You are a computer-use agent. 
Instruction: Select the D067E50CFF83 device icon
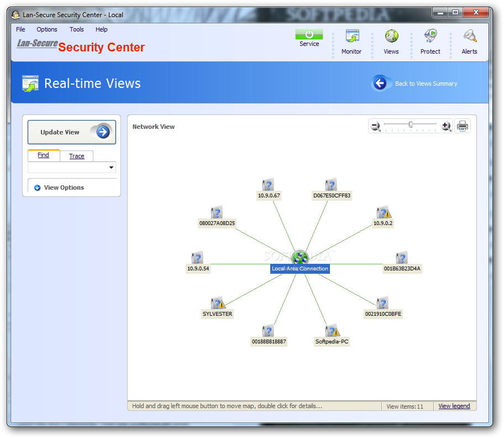[331, 185]
